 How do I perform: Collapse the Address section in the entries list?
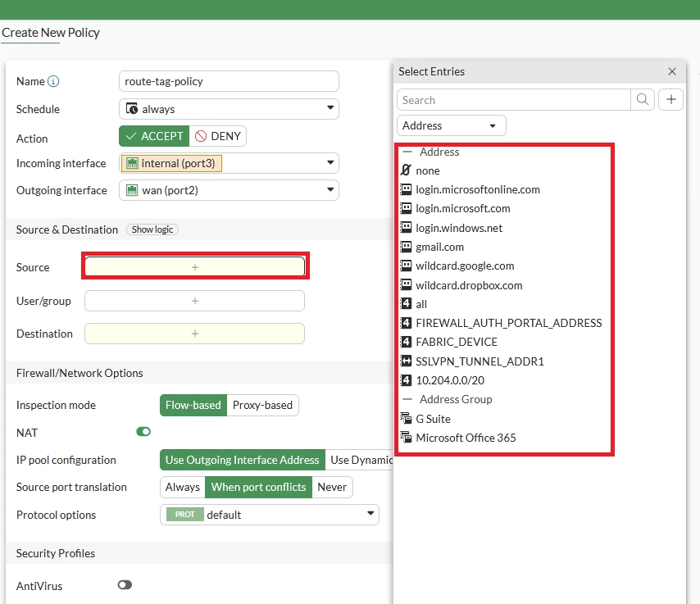pos(407,152)
